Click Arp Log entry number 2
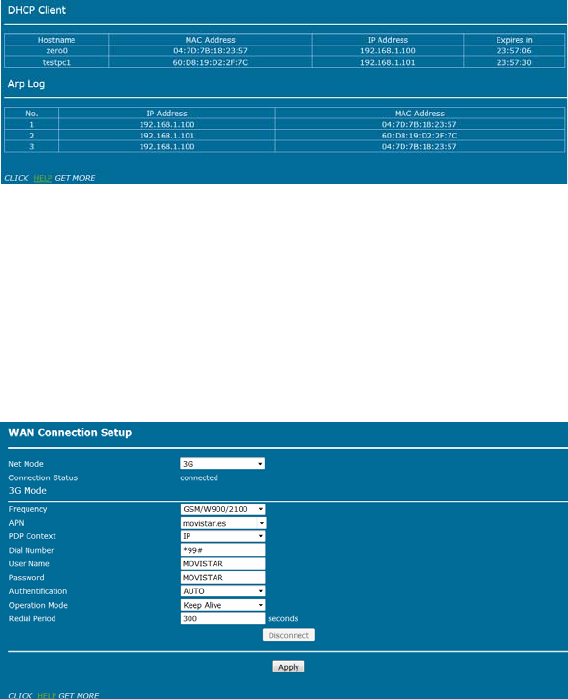Screen dimensions: 568x699 click(284, 136)
